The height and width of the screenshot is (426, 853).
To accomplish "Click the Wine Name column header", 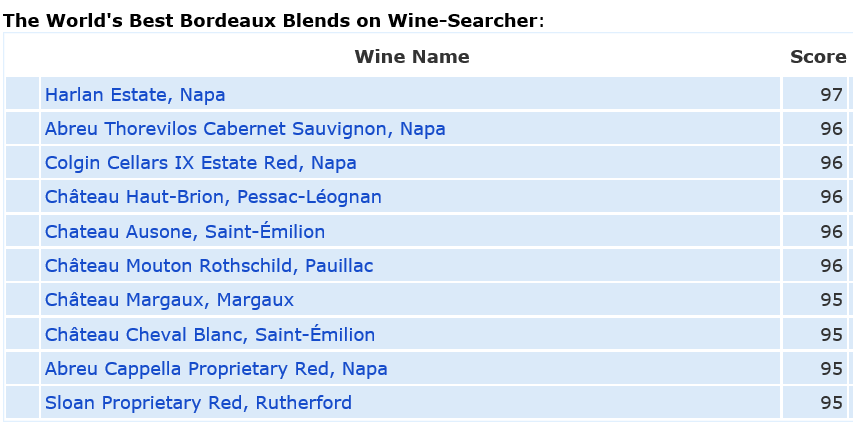I will [x=412, y=57].
